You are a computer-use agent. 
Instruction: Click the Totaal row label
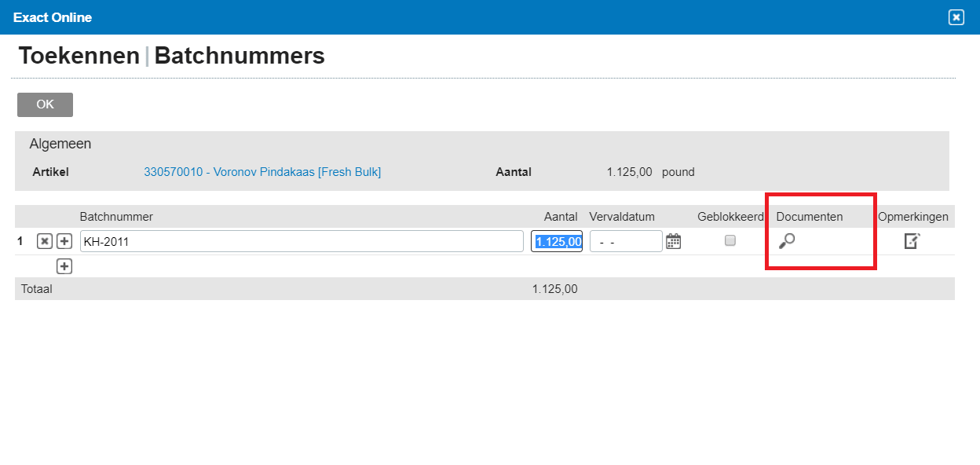[x=37, y=289]
